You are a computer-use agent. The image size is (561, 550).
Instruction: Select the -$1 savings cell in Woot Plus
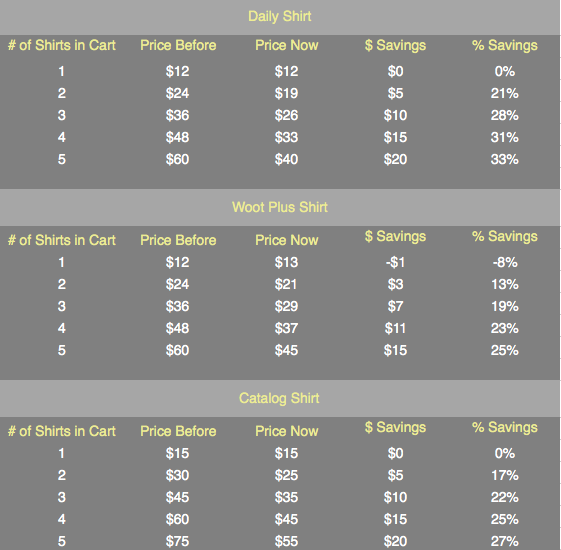point(395,262)
